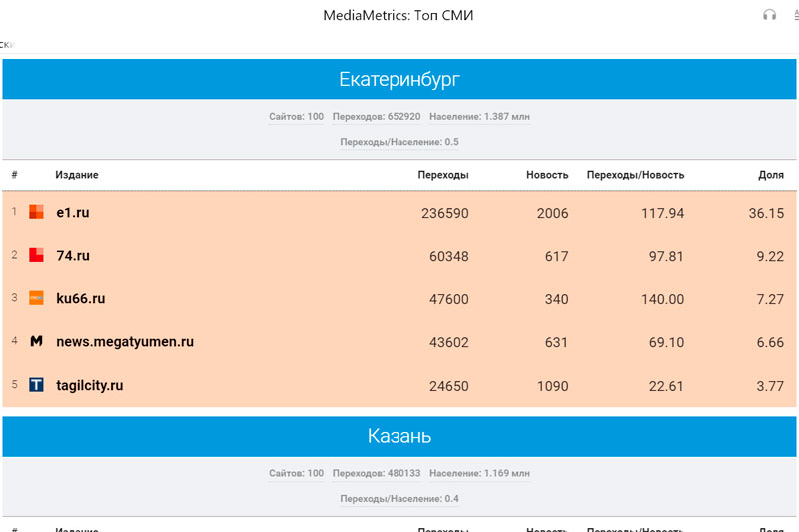Sort Екатеринбург table by Доля column
The image size is (799, 532).
click(x=771, y=175)
